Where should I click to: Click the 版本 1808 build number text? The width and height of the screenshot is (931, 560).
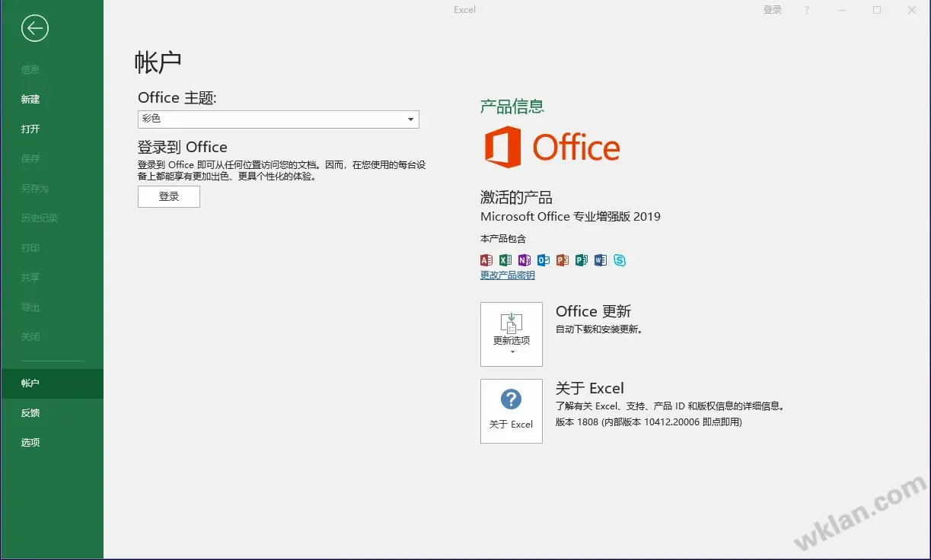(x=649, y=422)
